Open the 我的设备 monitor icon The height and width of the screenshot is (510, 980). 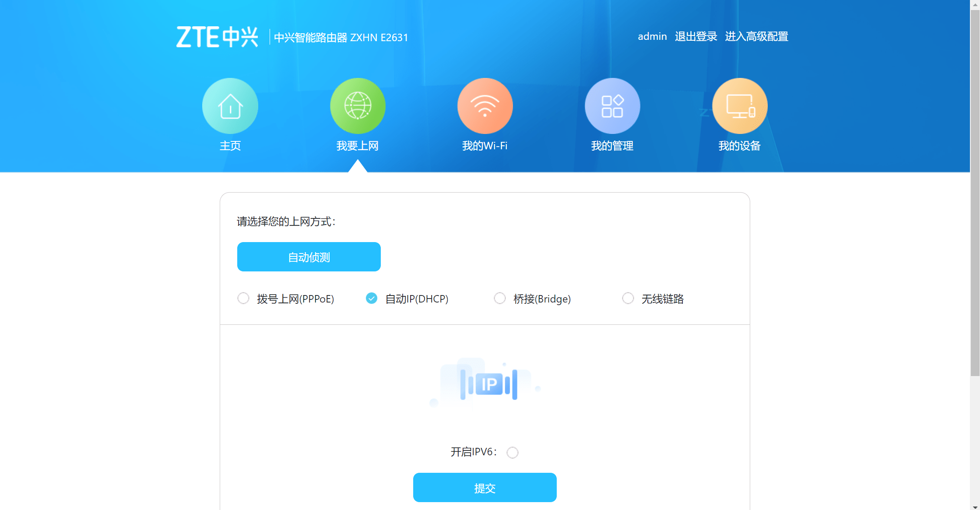pyautogui.click(x=740, y=106)
